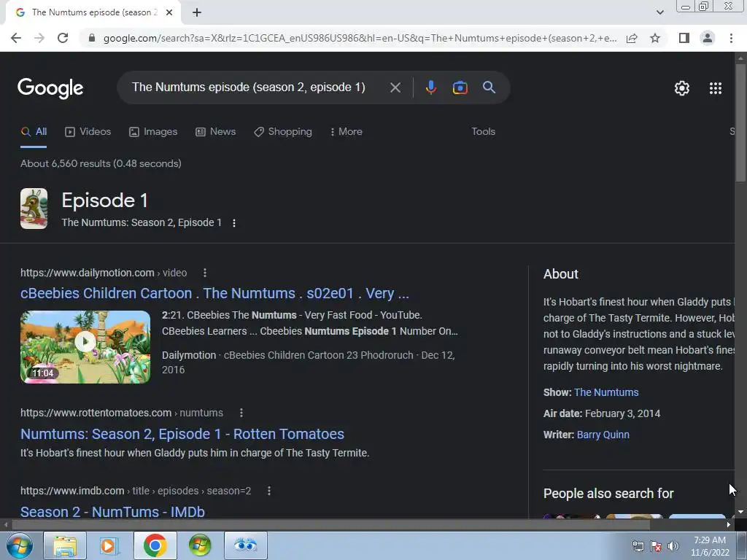Bookmark this page with the star icon
The height and width of the screenshot is (560, 747).
(655, 38)
